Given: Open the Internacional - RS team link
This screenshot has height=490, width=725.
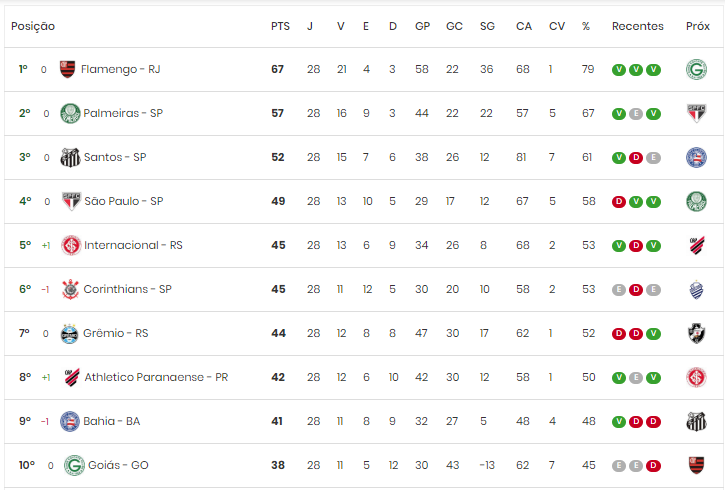Looking at the screenshot, I should pyautogui.click(x=133, y=245).
